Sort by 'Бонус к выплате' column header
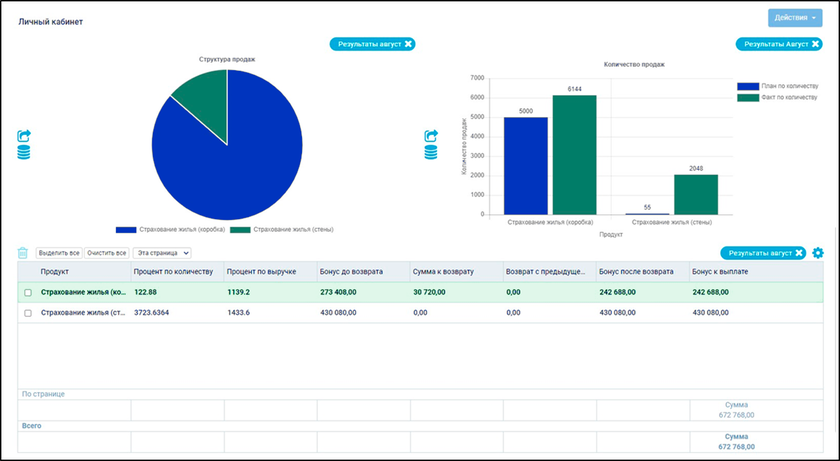The height and width of the screenshot is (461, 840). tap(720, 272)
